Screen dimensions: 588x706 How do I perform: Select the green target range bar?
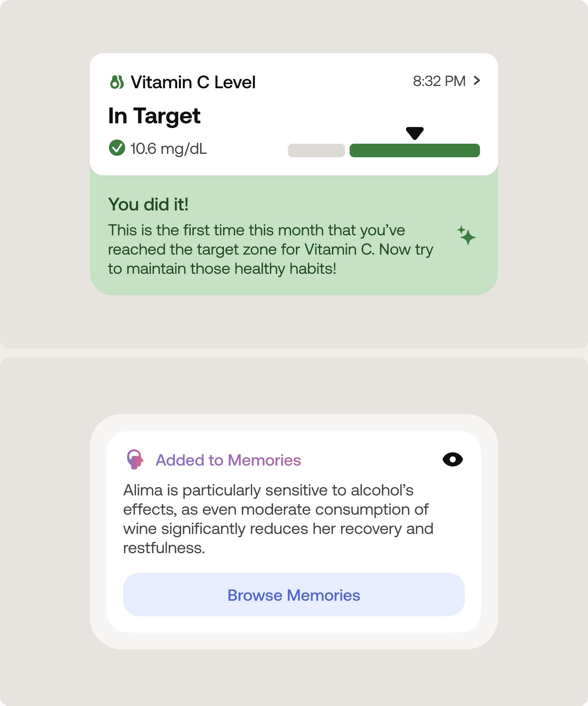[415, 150]
